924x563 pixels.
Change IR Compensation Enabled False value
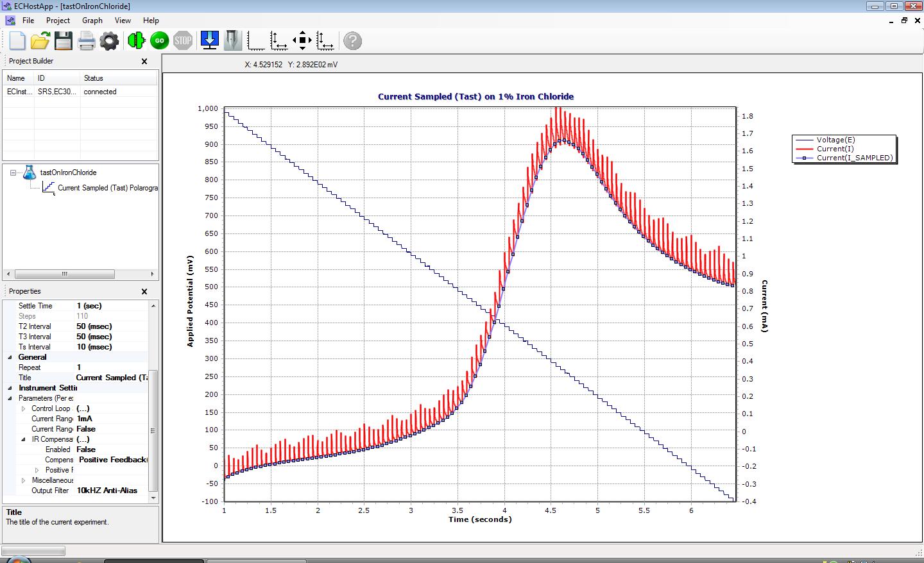(112, 450)
